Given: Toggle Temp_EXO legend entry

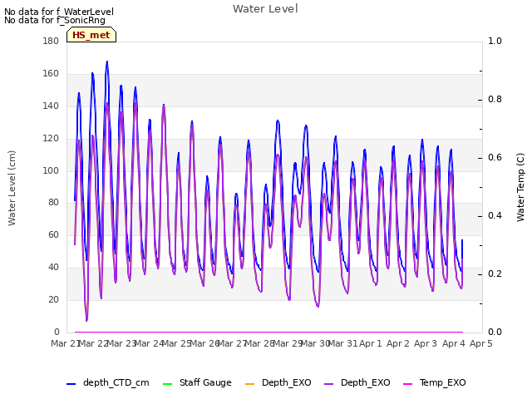Looking at the screenshot, I should click(x=434, y=382).
